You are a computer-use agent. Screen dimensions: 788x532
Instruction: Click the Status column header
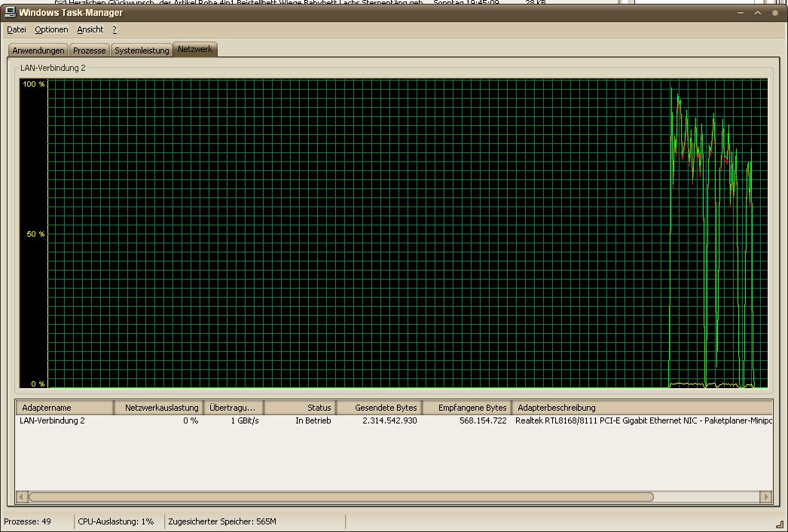300,408
